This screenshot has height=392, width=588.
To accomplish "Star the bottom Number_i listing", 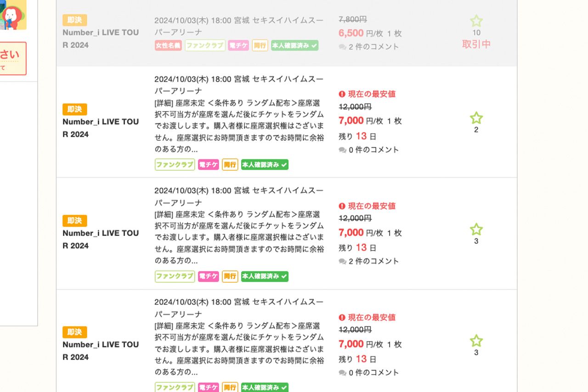I will click(476, 342).
